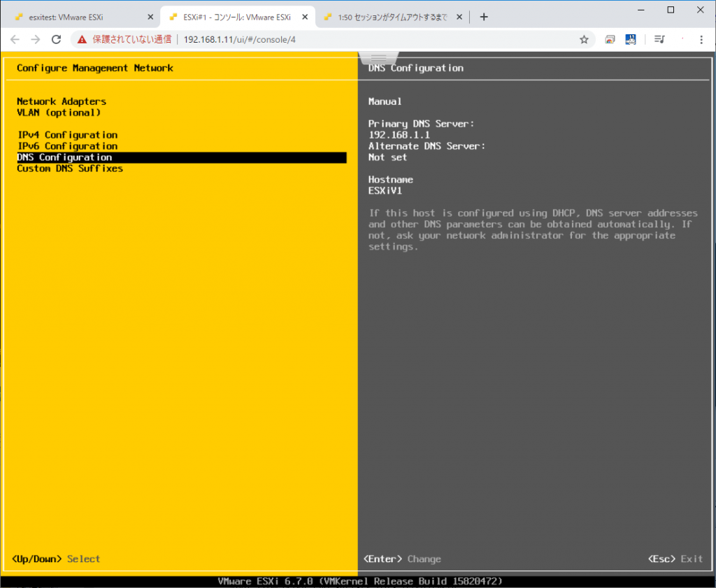The image size is (716, 588).
Task: Click the address bar URL 192.168.1.11
Action: (239, 40)
